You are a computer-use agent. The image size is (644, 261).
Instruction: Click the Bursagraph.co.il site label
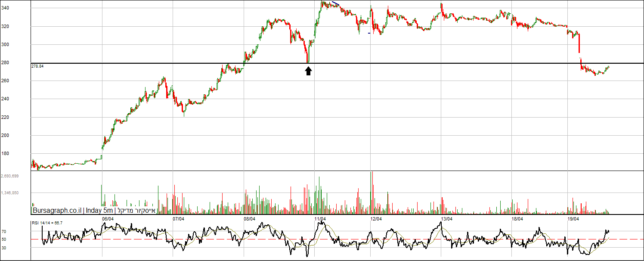57,211
